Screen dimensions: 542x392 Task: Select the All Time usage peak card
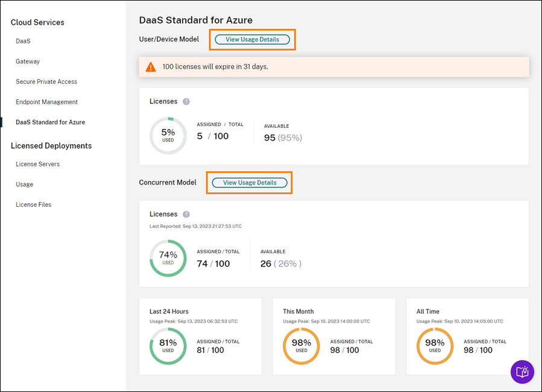(x=467, y=336)
